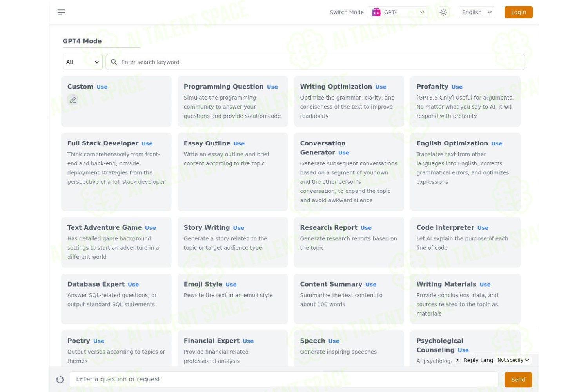
Task: Click Use on Essay Outline
Action: pyautogui.click(x=239, y=143)
